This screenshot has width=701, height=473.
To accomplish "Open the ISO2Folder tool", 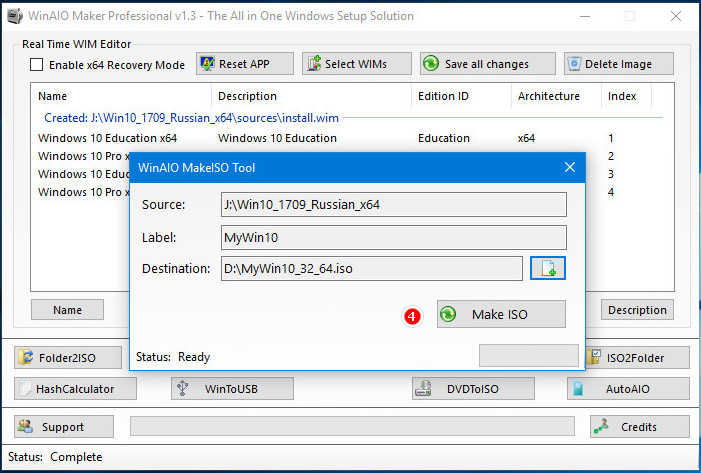I will (637, 358).
